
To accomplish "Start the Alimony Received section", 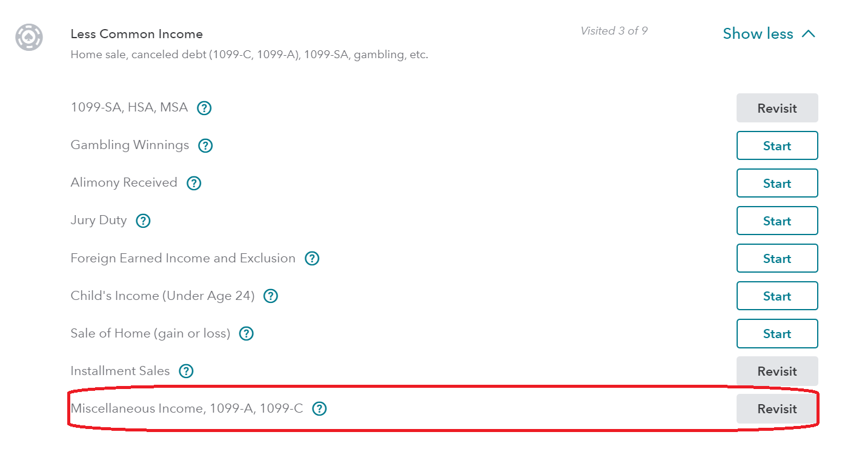I will click(777, 184).
